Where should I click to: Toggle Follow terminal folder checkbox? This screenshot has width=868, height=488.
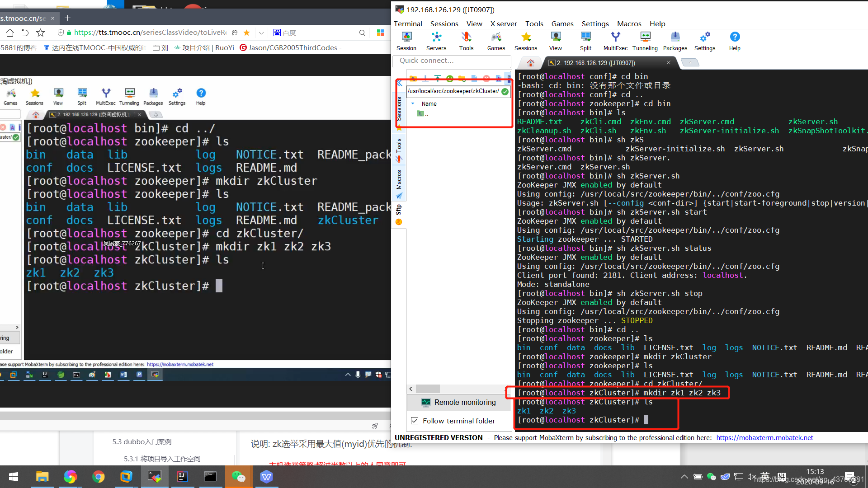[415, 421]
